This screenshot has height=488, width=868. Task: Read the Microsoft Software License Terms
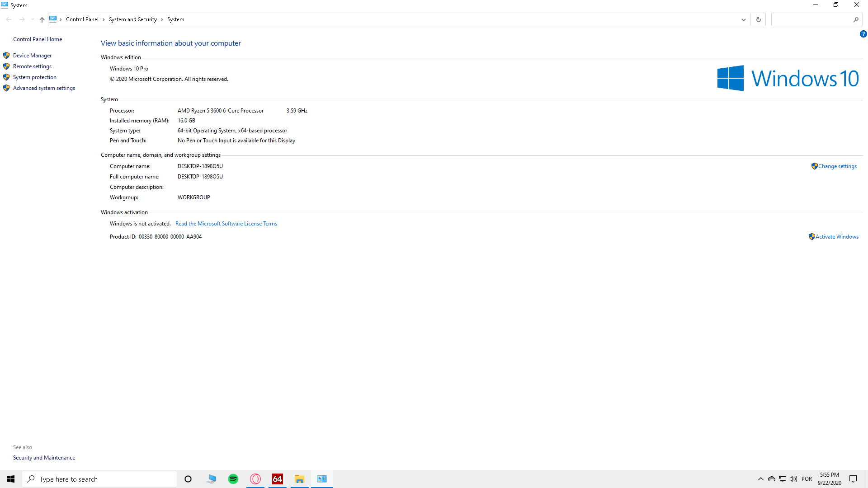coord(226,224)
